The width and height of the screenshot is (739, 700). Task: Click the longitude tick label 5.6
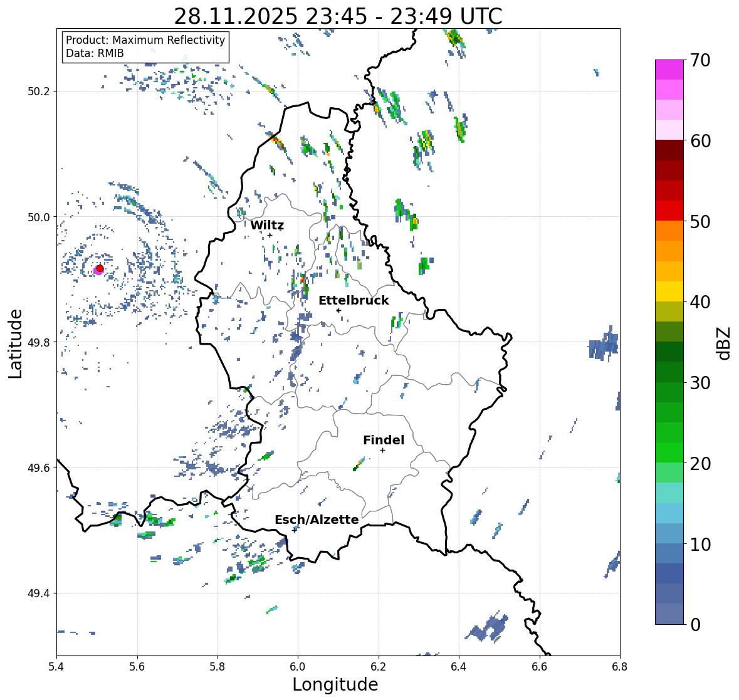137,667
